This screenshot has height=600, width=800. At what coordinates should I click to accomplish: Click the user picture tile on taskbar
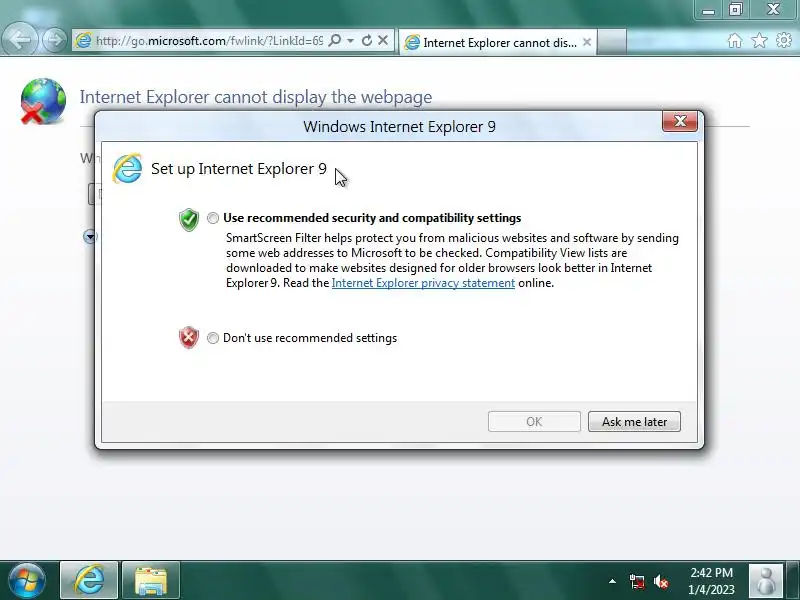[765, 581]
